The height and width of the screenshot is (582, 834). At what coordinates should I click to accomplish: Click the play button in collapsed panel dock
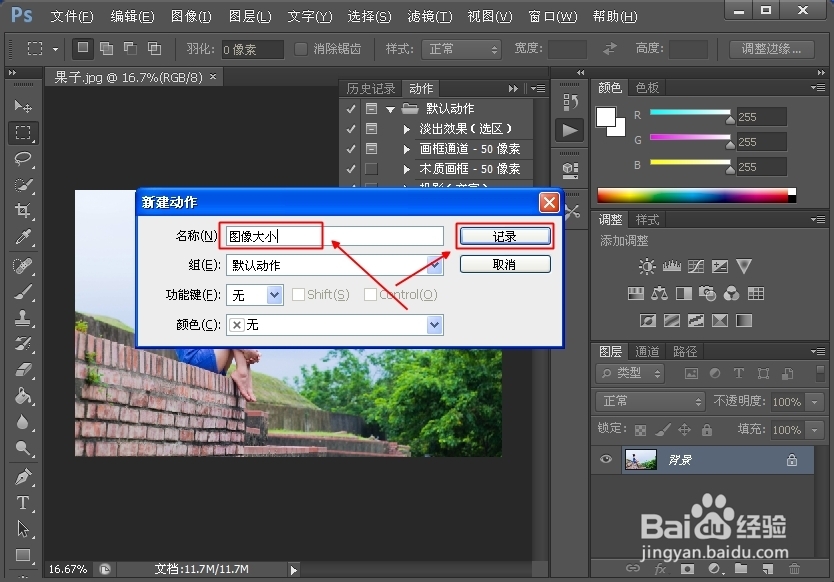pyautogui.click(x=570, y=130)
